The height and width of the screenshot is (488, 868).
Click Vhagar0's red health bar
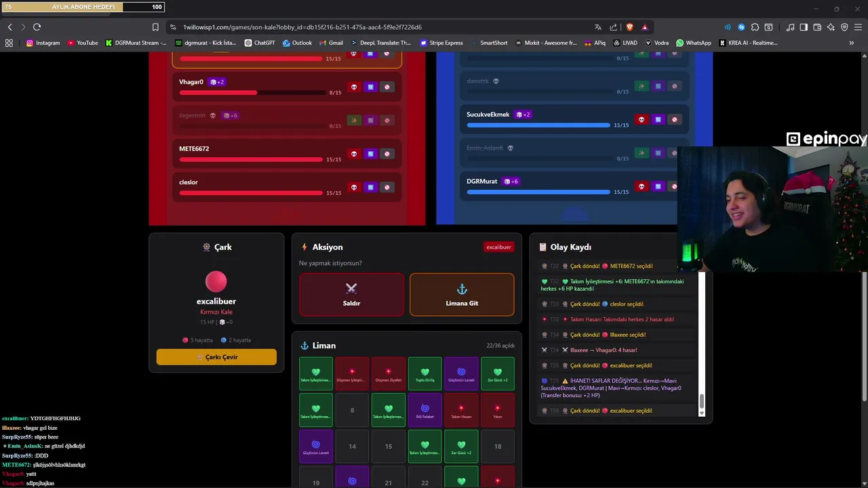(251, 92)
